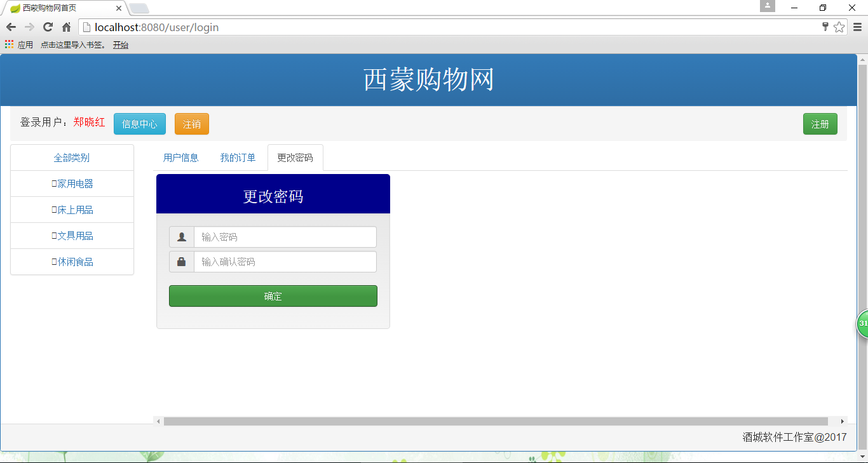
Task: Open the 家用电器 category link
Action: [x=72, y=184]
